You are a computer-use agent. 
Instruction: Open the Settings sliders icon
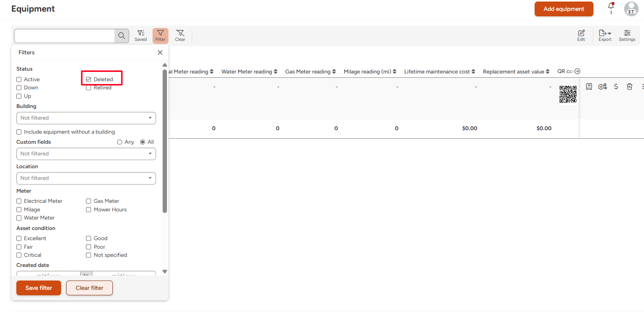(627, 35)
